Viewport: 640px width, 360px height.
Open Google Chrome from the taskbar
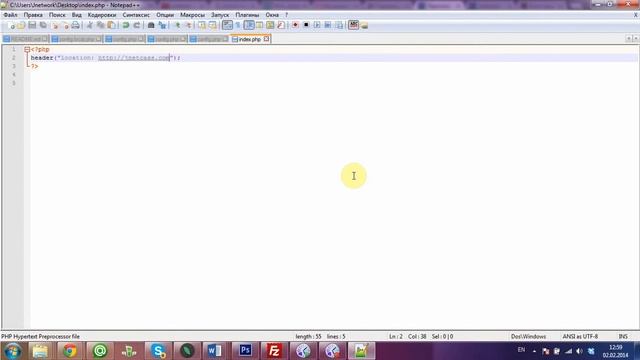pos(70,351)
